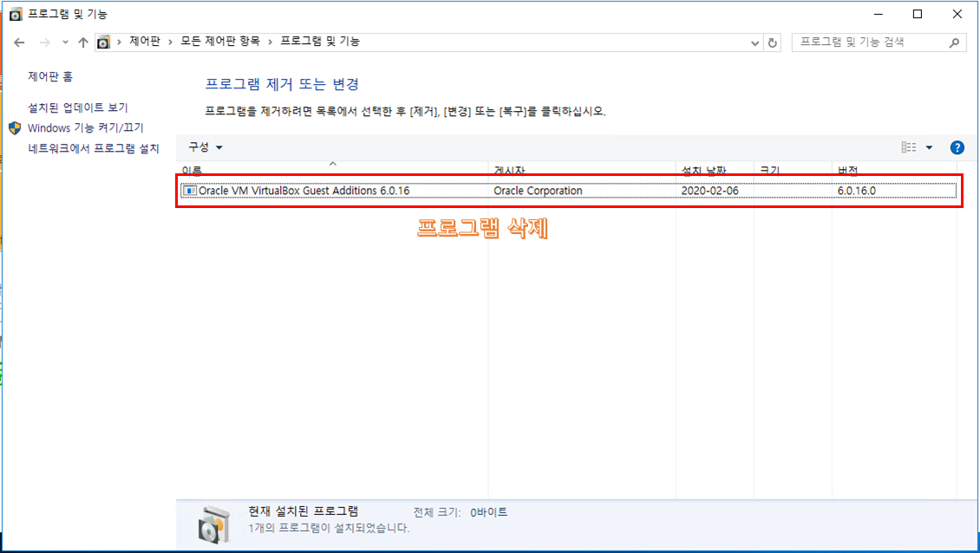This screenshot has width=980, height=553.
Task: Open 네트워크에서 프로그램 설치
Action: click(x=93, y=149)
